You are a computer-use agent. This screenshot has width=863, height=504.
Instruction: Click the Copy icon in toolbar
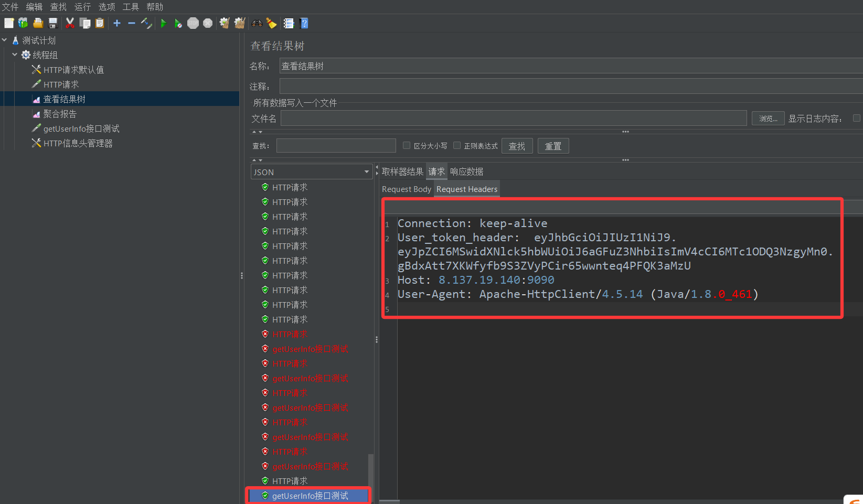pos(85,23)
